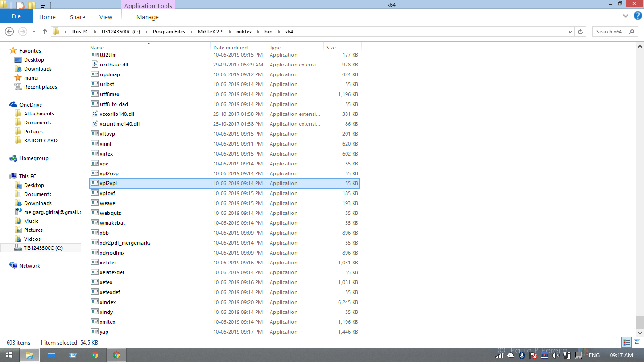Select the vccorlib140.dll file icon
The image size is (644, 362).
pyautogui.click(x=96, y=114)
